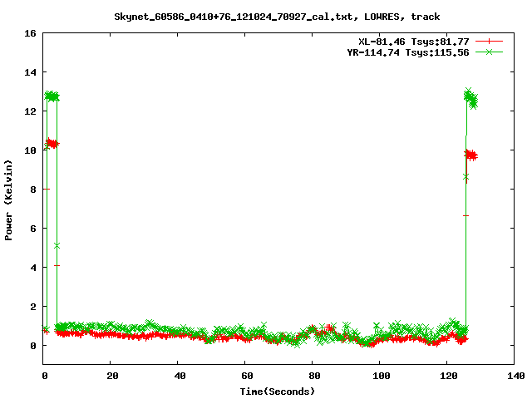Click the red XL legend line sample
This screenshot has width=532, height=399.
[x=489, y=42]
